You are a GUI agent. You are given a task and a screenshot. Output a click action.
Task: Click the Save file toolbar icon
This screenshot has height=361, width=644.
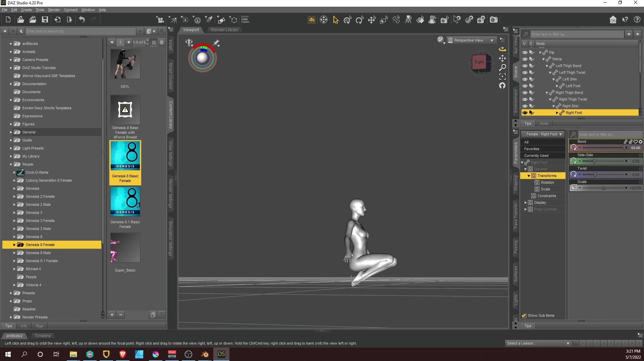45,20
